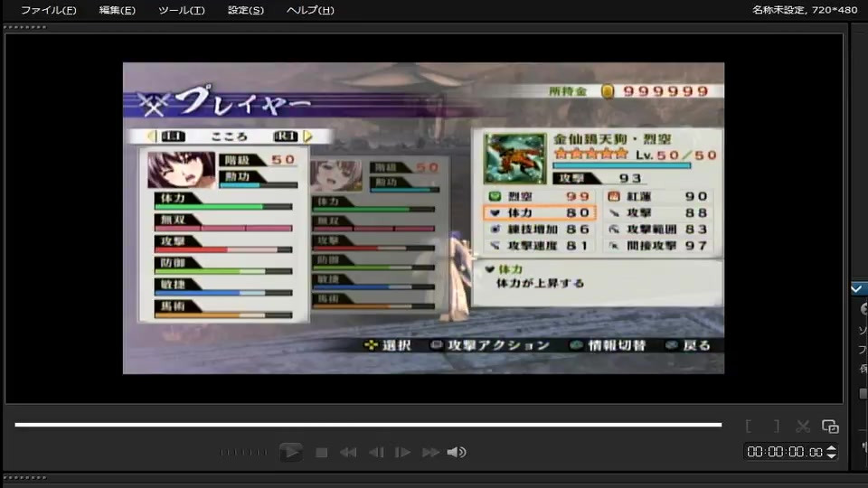Screen dimensions: 868x488
Task: Increase timecode using the up arrow
Action: pyautogui.click(x=831, y=448)
